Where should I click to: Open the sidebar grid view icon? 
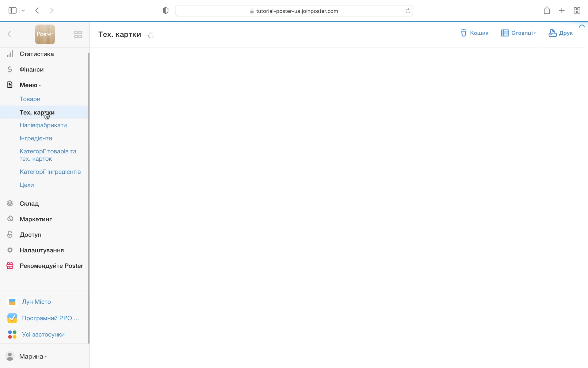(78, 34)
